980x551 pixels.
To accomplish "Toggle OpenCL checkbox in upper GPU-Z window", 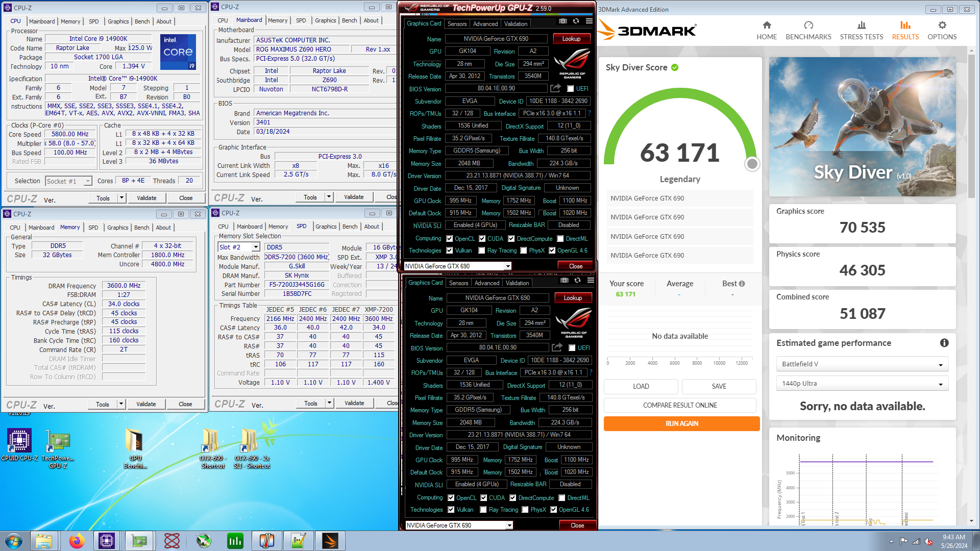I will [449, 238].
